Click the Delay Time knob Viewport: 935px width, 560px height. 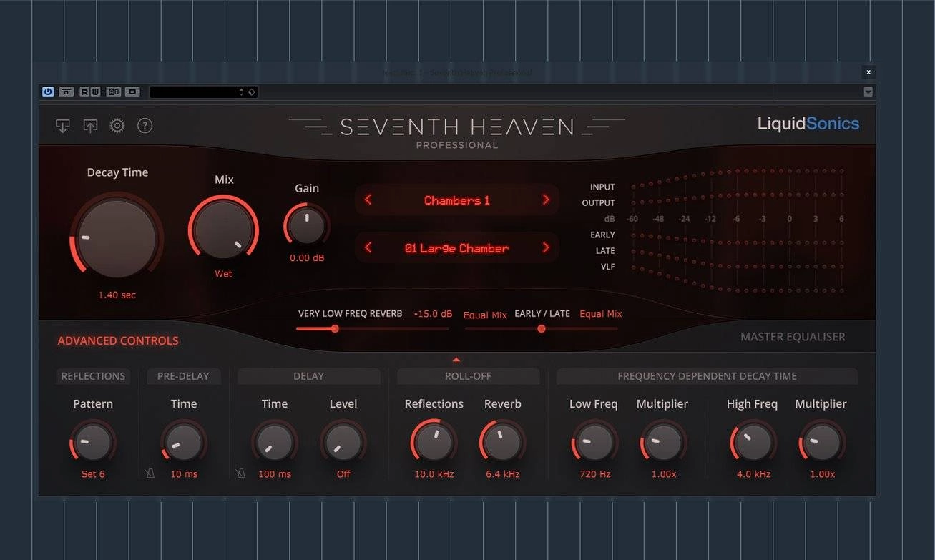275,442
